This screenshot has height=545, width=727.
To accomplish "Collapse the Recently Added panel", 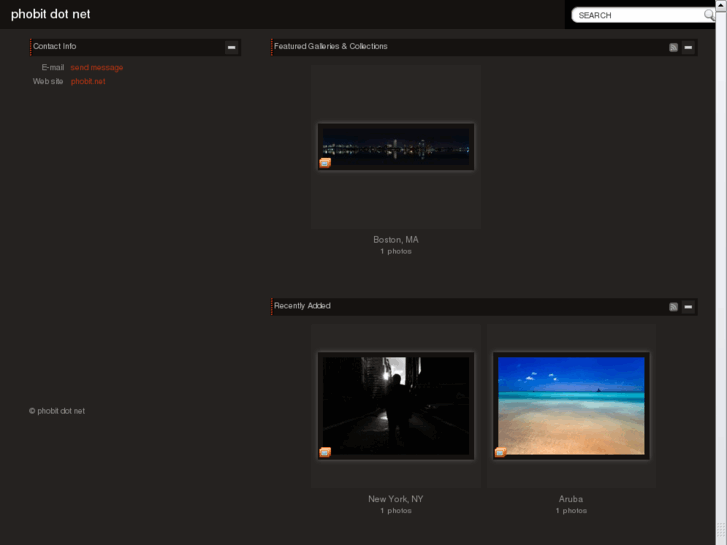I will (688, 307).
